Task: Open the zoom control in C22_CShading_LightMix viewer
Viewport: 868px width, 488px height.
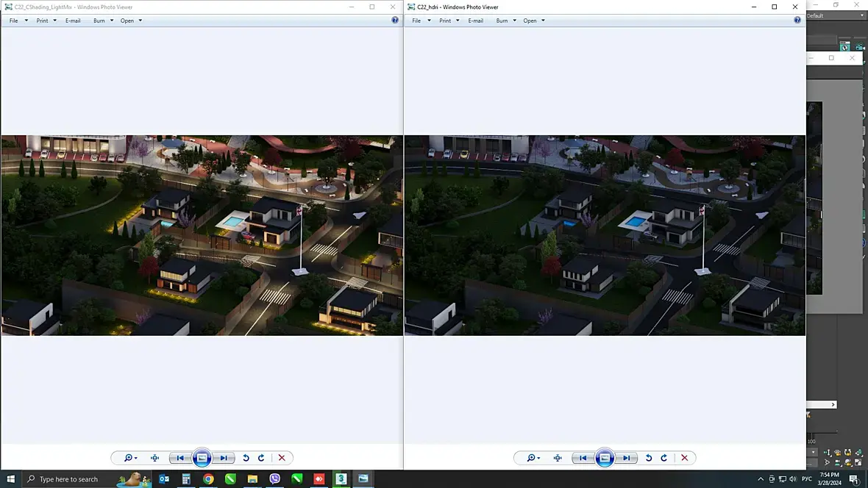Action: click(x=131, y=458)
